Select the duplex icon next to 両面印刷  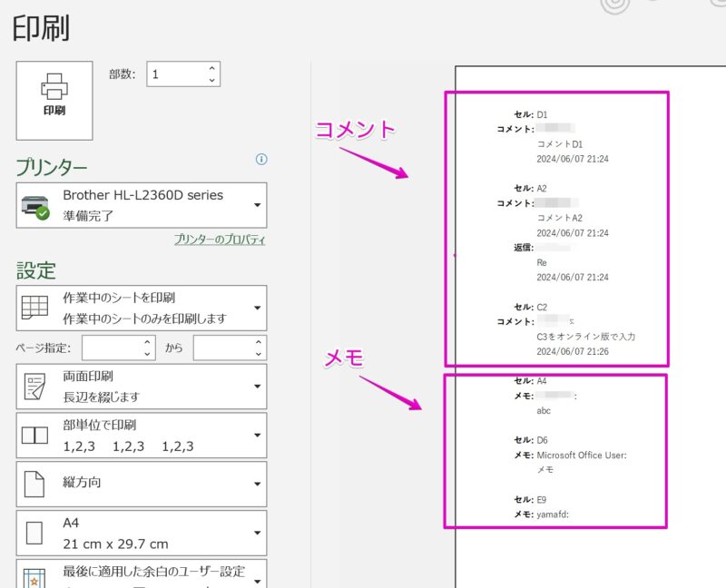coord(34,386)
